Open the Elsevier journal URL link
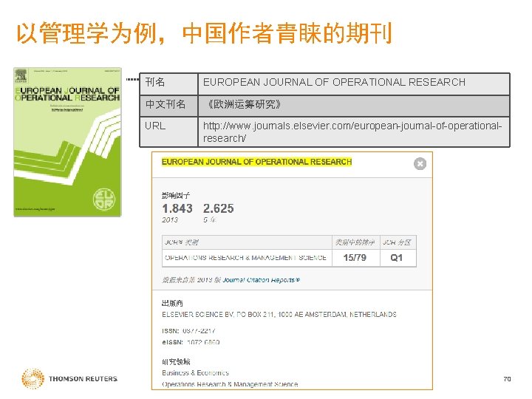The image size is (532, 399). [x=352, y=132]
